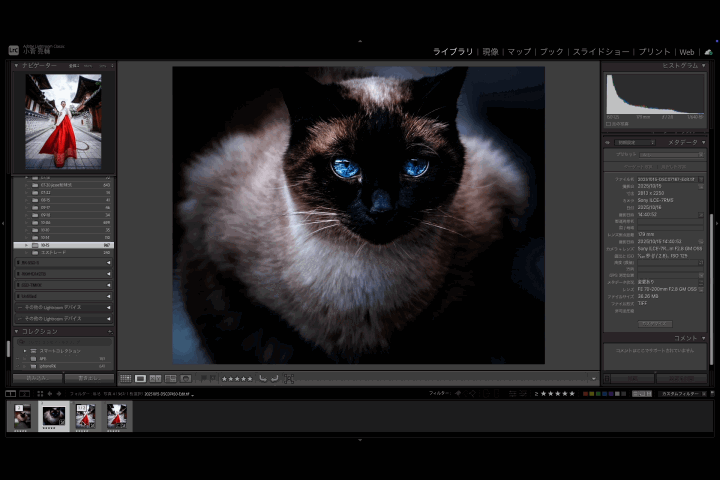This screenshot has width=720, height=480.
Task: Click the photo kind filter icons
Action: click(642, 394)
